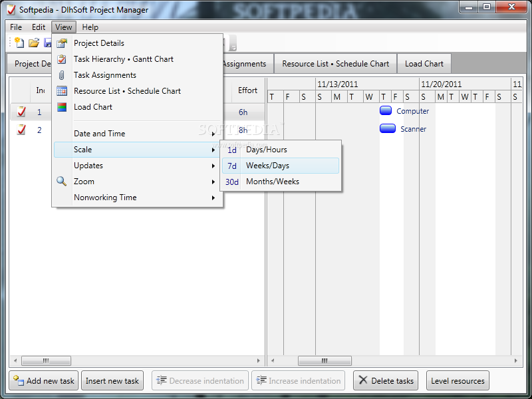This screenshot has width=532, height=399.
Task: Switch to the Load Chart tab
Action: click(424, 64)
